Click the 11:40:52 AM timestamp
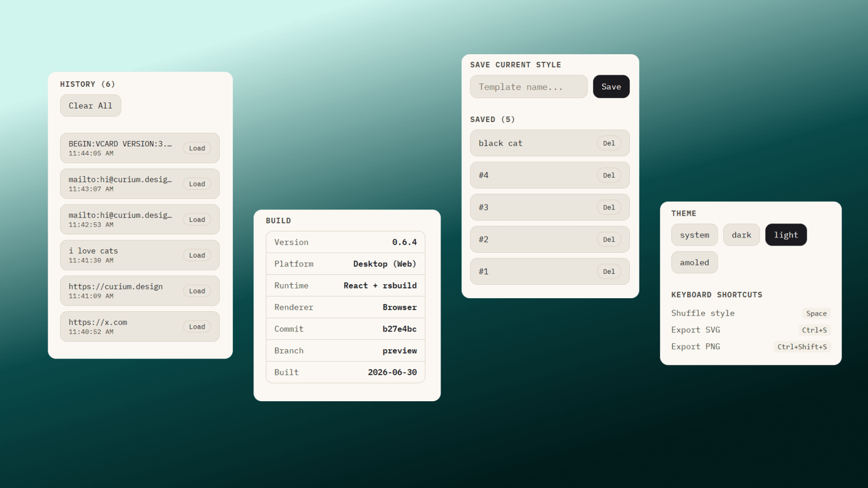Screen dimensions: 868x488 tap(91, 332)
